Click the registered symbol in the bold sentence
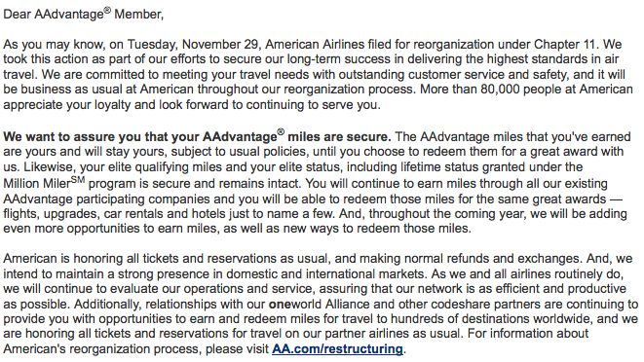 point(281,132)
